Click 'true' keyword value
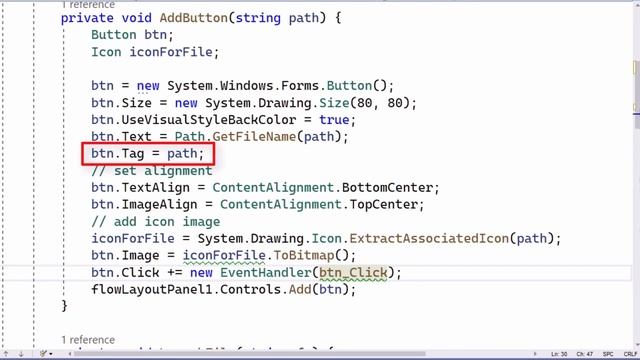Screen dimensions: 640x360 click(334, 120)
